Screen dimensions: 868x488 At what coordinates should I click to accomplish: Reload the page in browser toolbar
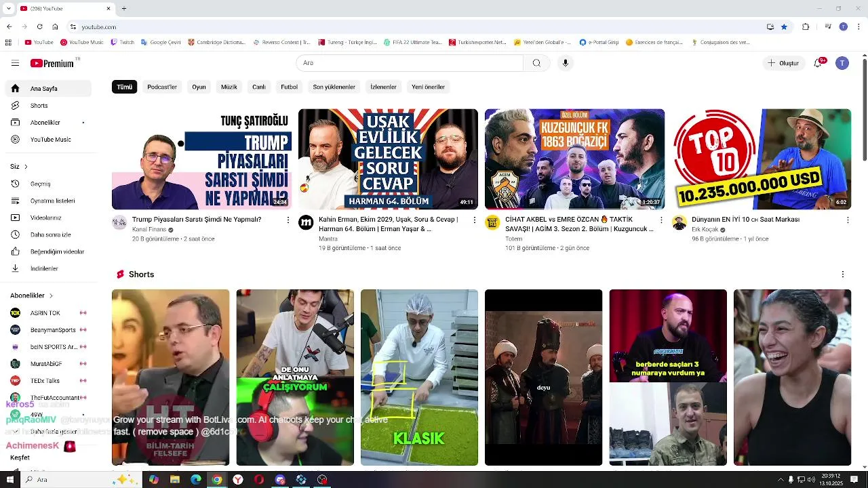[x=40, y=27]
